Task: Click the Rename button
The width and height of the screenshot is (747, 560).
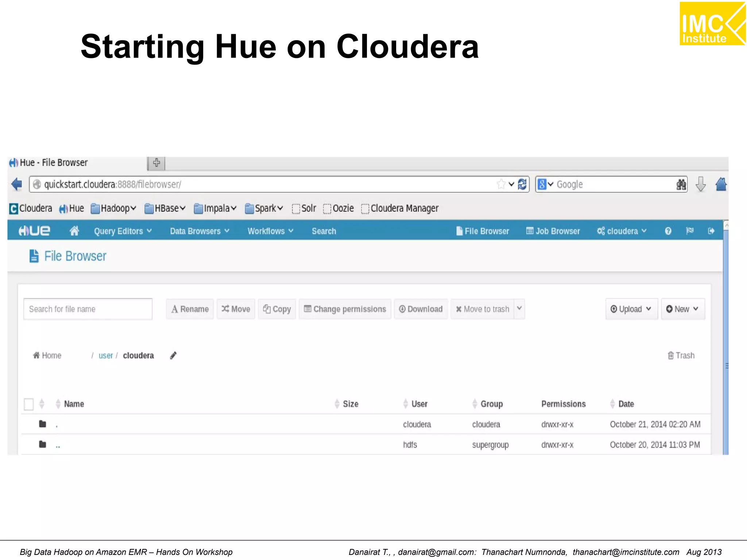Action: (x=190, y=309)
